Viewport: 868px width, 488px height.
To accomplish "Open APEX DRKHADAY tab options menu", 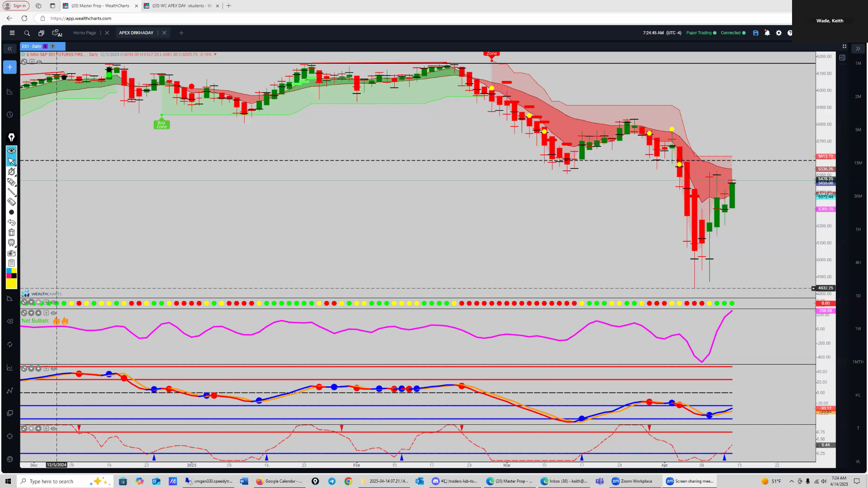I will 158,33.
